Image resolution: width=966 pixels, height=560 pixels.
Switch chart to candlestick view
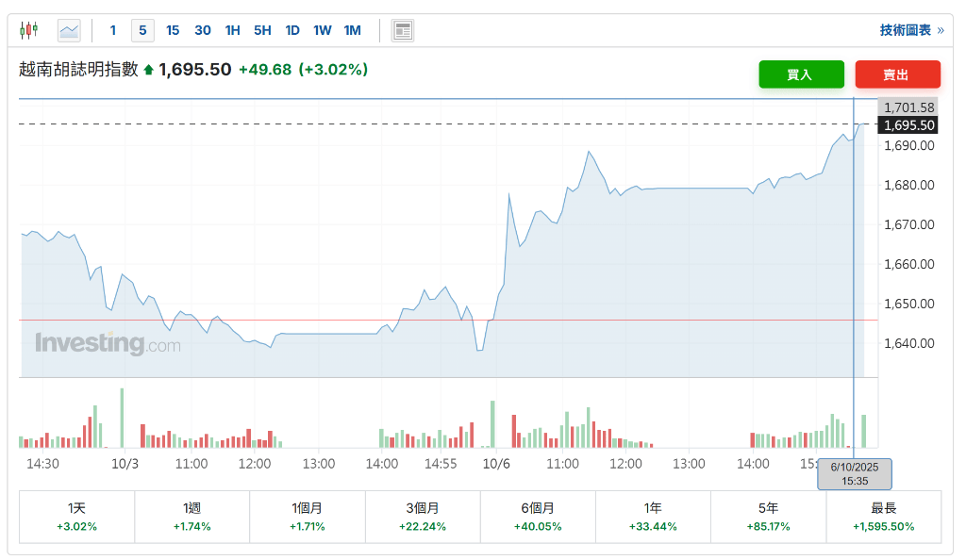click(28, 29)
